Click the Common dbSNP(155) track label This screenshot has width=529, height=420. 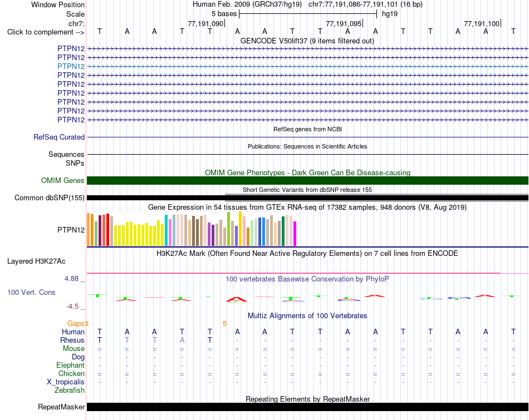[50, 198]
